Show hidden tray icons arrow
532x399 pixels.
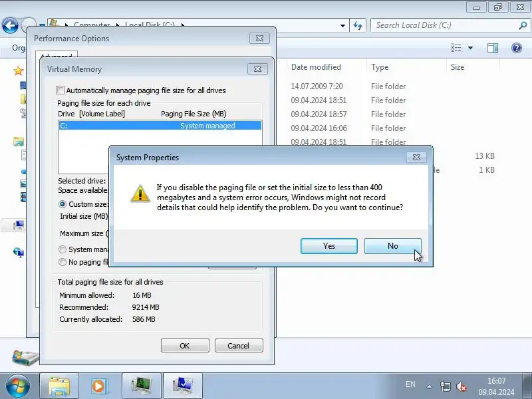point(429,386)
